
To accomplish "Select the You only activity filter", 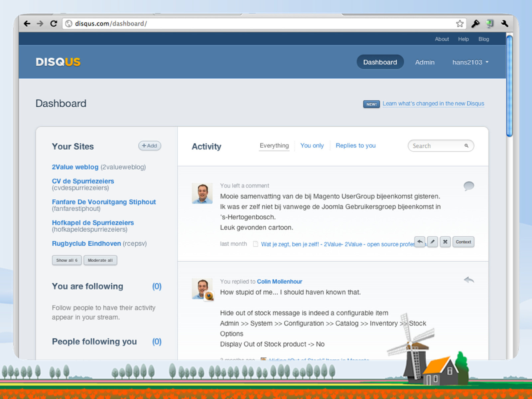I will coord(312,146).
